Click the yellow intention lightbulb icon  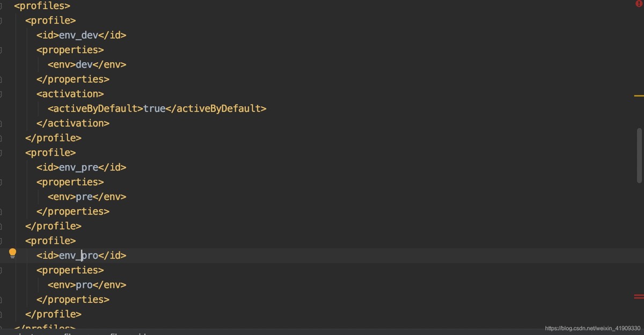(13, 254)
